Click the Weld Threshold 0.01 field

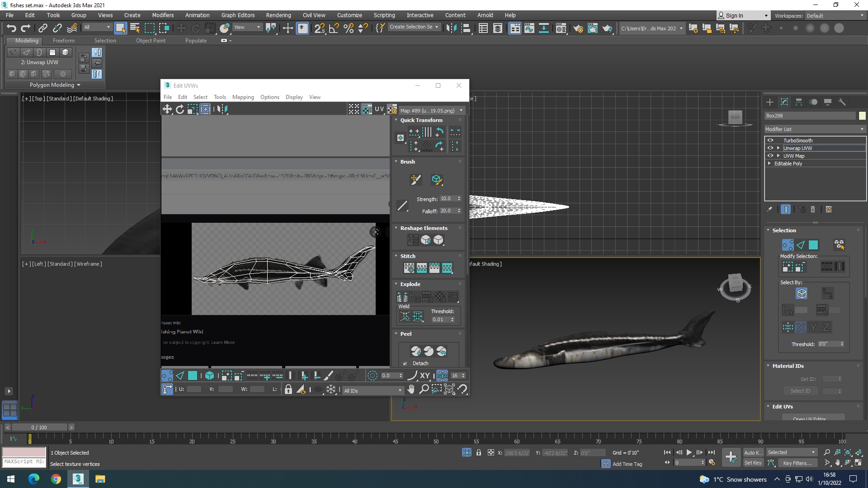[440, 319]
